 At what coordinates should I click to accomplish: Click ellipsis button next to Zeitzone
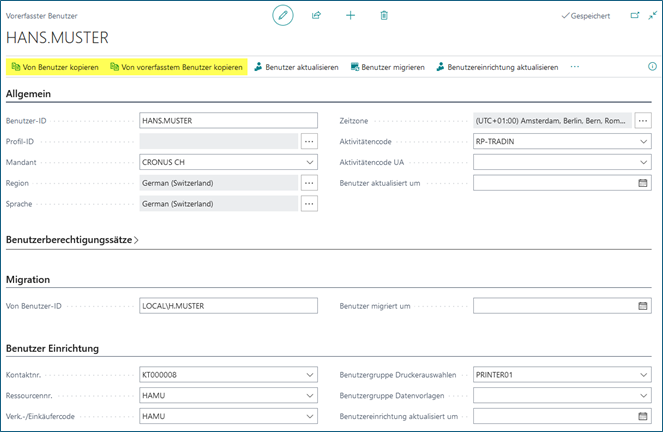tap(643, 120)
